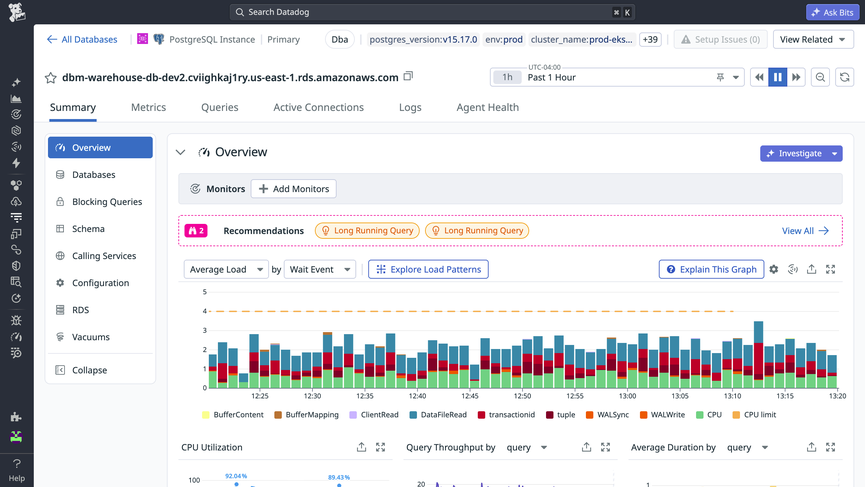
Task: Open the lightning bolt sidebar icon
Action: 16,163
